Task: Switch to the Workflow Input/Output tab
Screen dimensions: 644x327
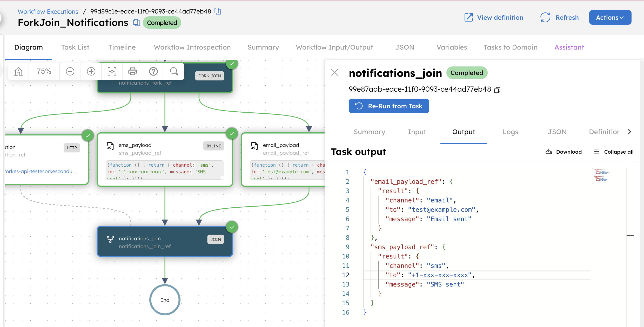Action: click(x=334, y=47)
